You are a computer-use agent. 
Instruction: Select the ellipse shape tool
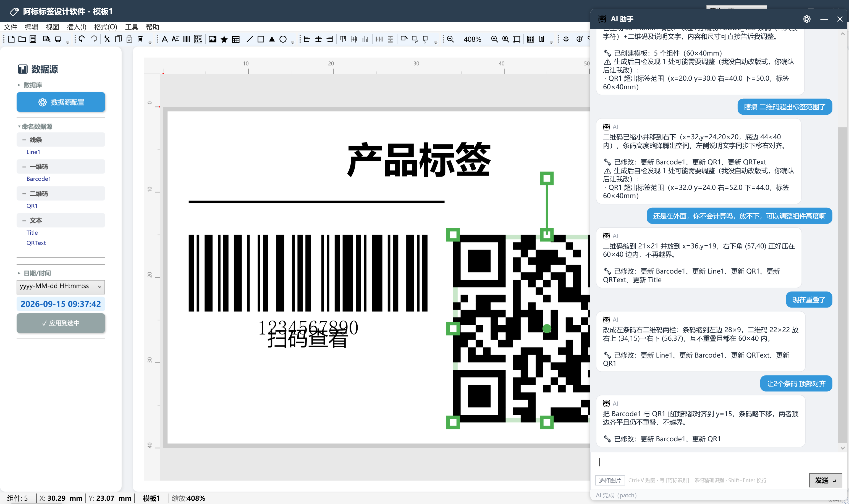[283, 39]
